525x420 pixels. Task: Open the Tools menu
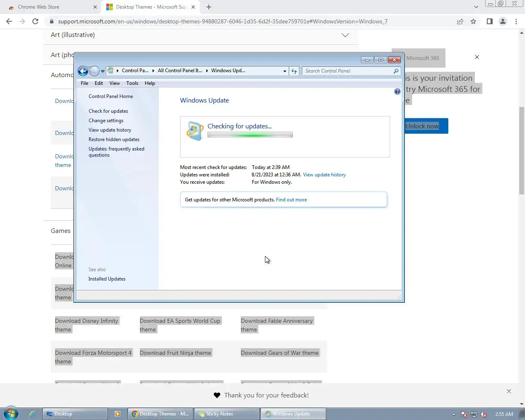point(132,83)
